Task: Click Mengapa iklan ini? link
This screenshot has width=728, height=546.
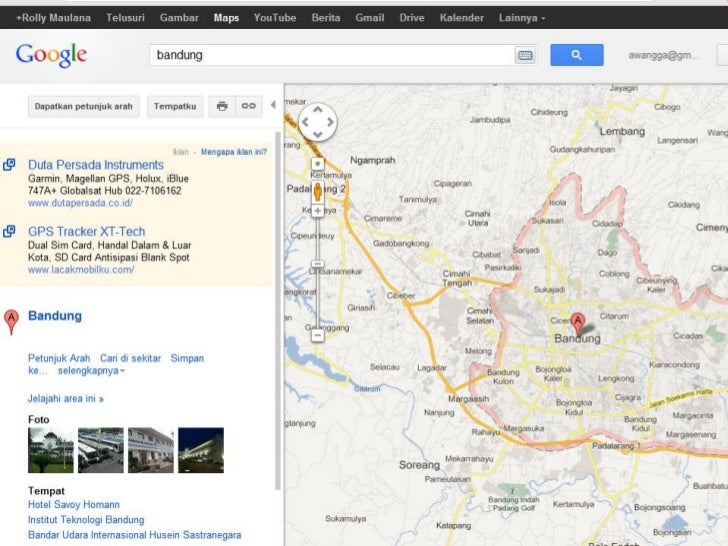Action: point(234,152)
